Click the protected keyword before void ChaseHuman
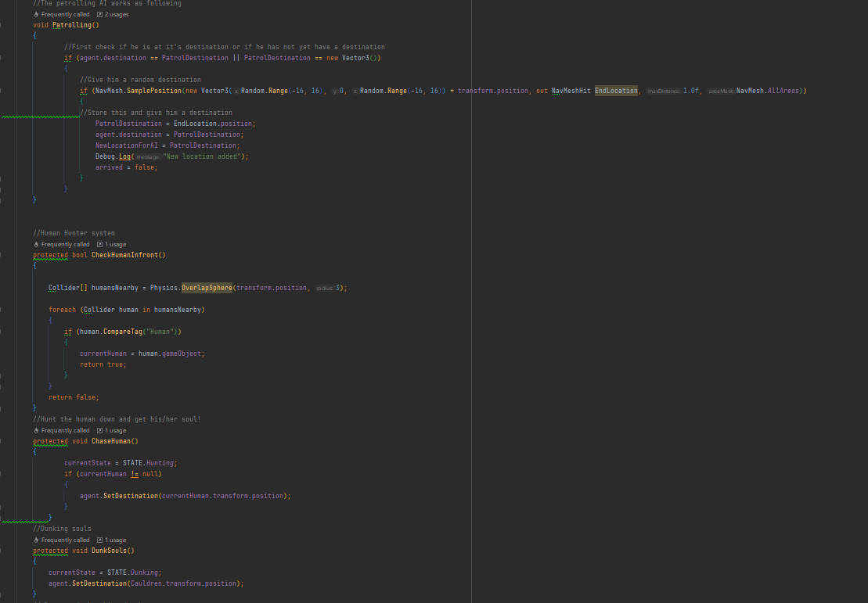Image resolution: width=868 pixels, height=603 pixels. coord(50,441)
